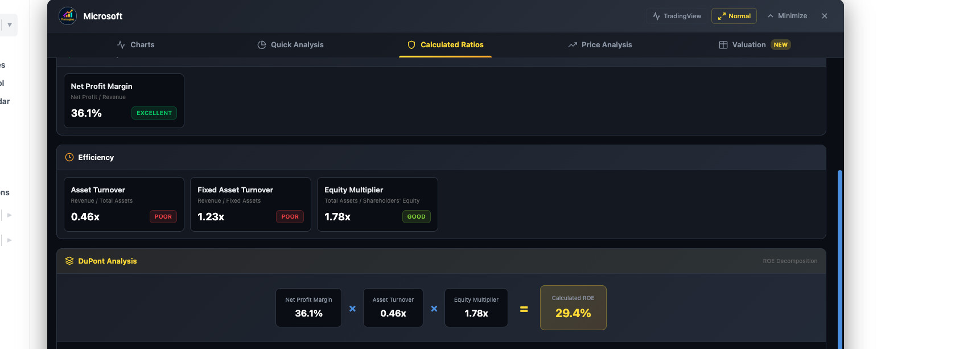
Task: Toggle Normal view size mode
Action: 734,16
